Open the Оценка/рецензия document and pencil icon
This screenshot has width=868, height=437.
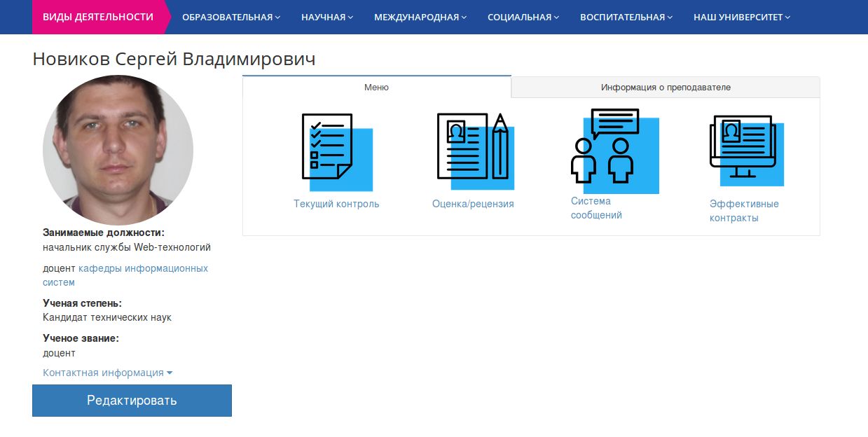point(474,150)
